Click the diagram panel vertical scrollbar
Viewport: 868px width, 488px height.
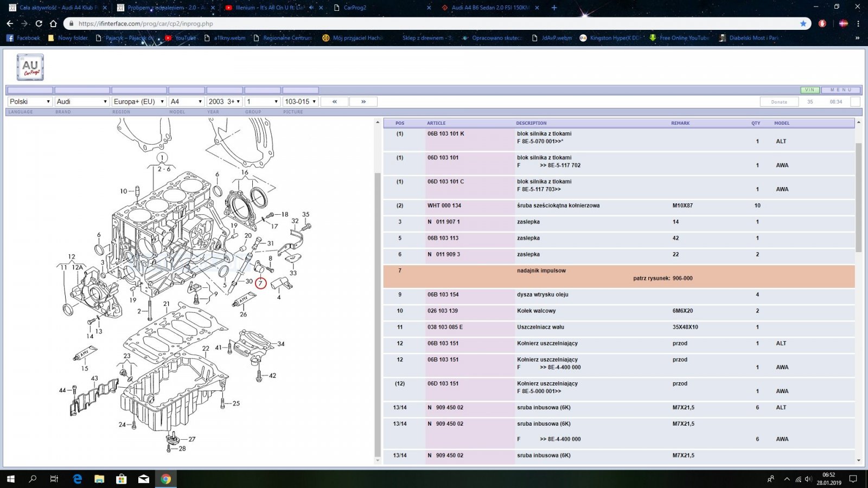point(378,314)
